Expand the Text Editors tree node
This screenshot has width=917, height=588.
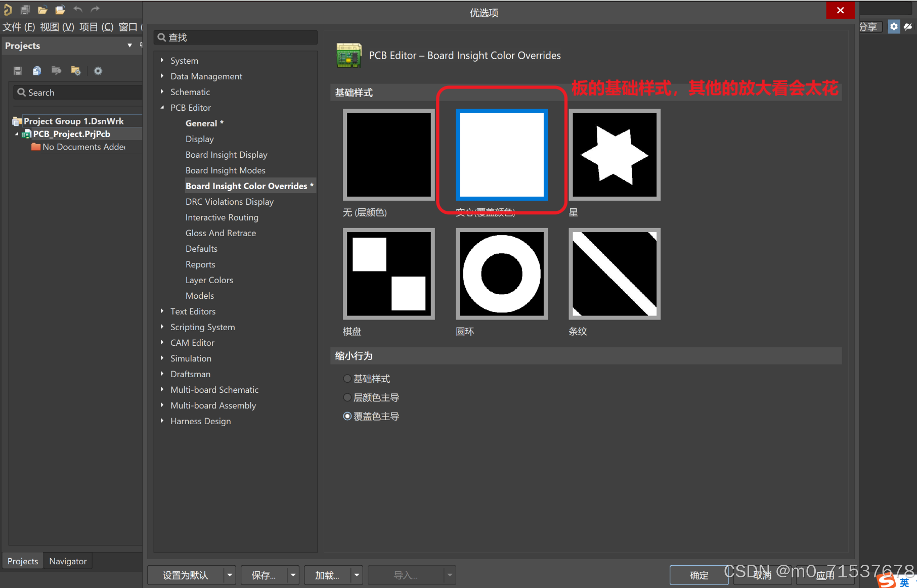162,311
